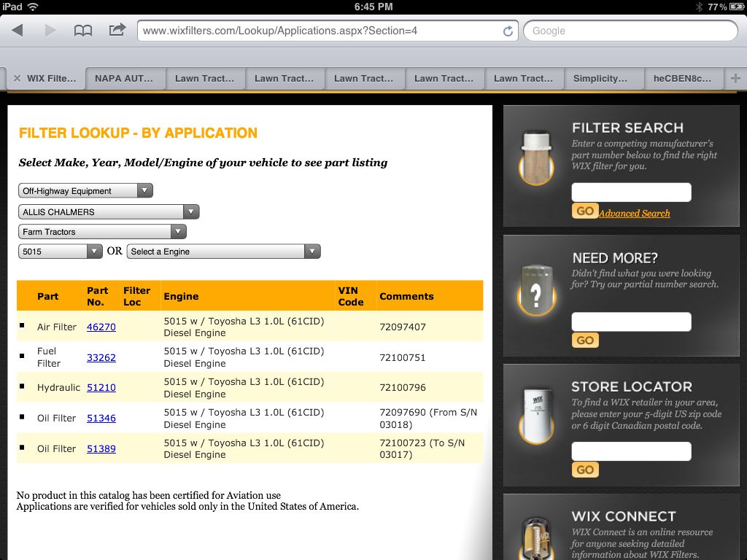Viewport: 747px width, 560px height.
Task: Tap the 'Engine' column header
Action: pyautogui.click(x=181, y=296)
